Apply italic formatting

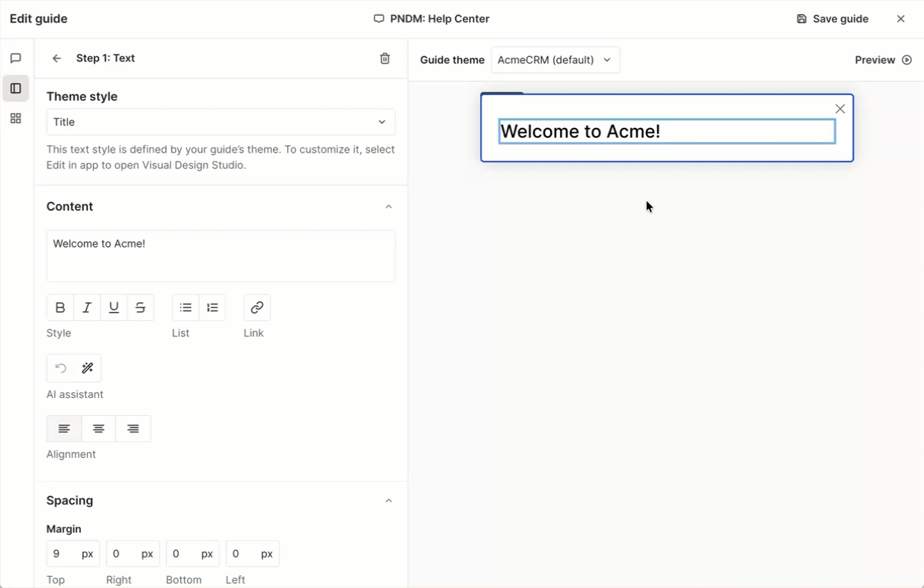87,307
